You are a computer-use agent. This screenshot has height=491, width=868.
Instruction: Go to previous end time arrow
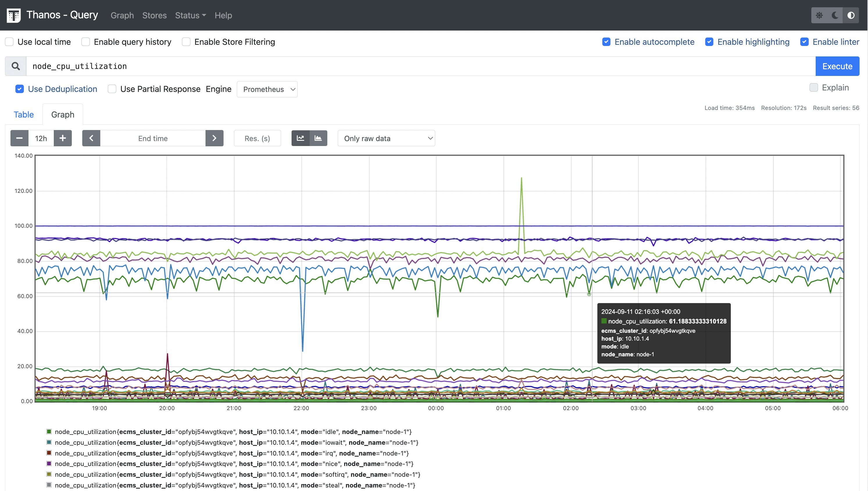(x=91, y=138)
